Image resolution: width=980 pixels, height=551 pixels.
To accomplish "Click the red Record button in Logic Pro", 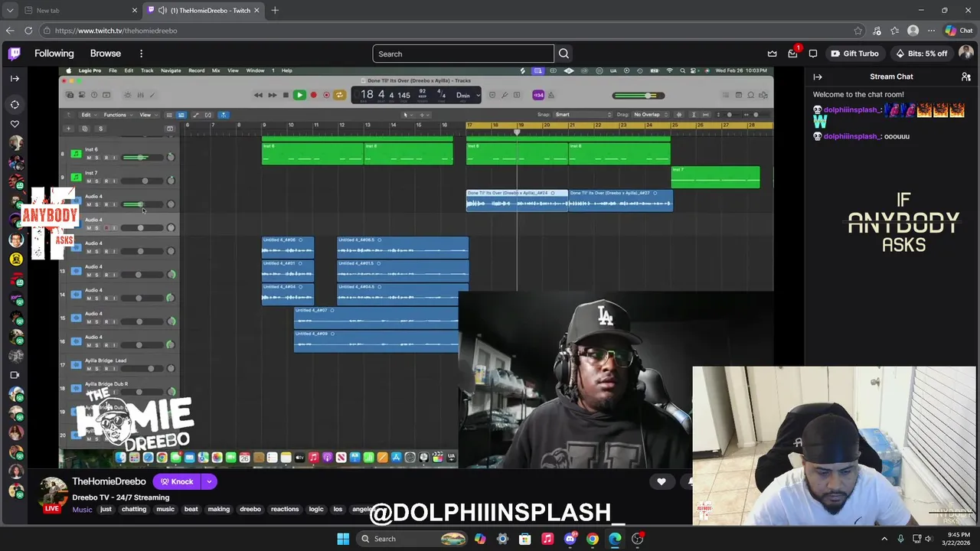I will (313, 95).
